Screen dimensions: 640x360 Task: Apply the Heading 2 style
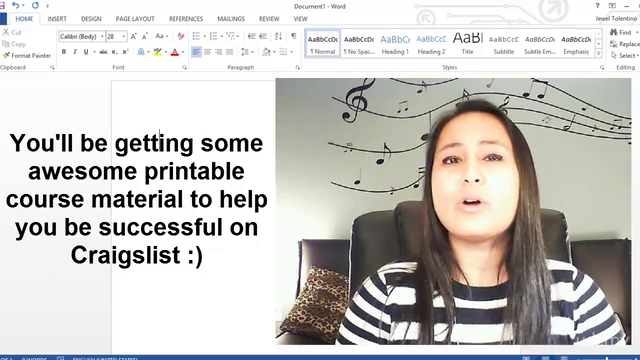(431, 44)
